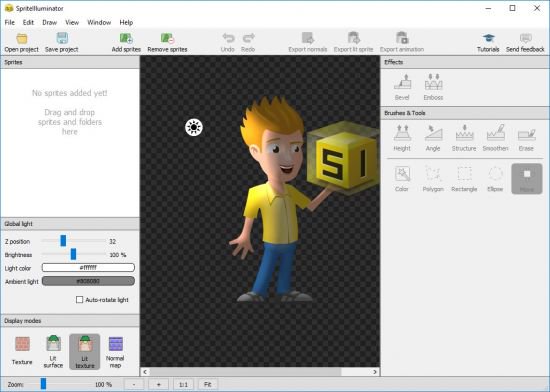Click the Export animation icon
Screen dimensions: 550x392
click(x=402, y=38)
